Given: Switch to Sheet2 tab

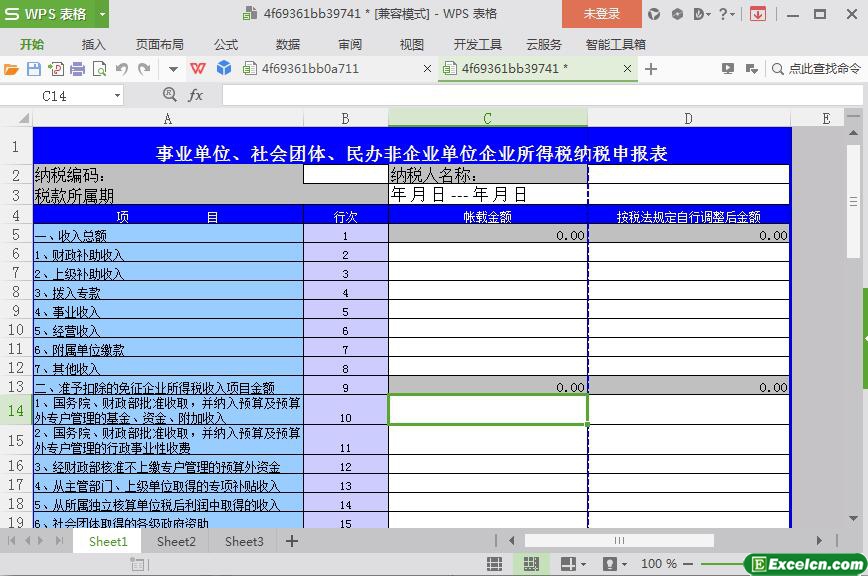Looking at the screenshot, I should point(176,541).
